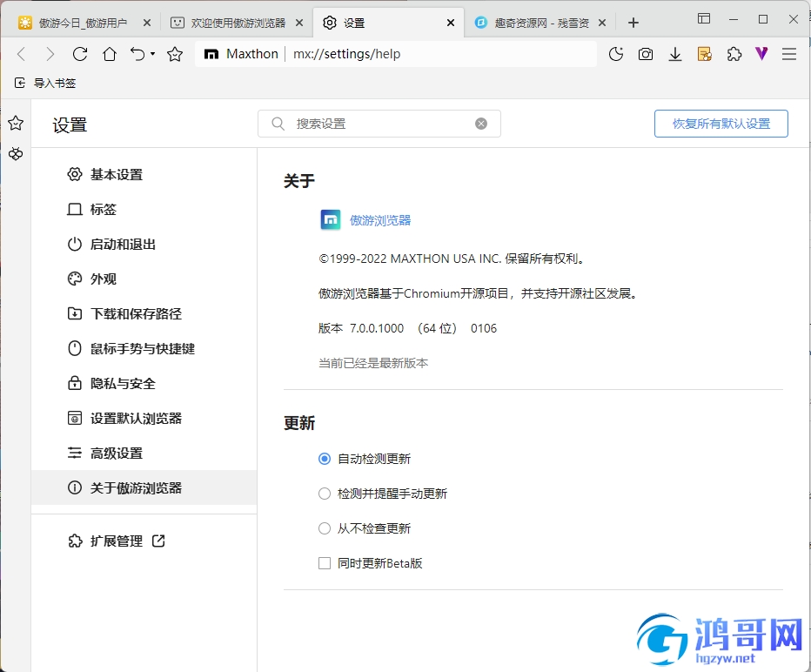Click the sidebar clover icon
Viewport: 811px width, 672px height.
pyautogui.click(x=16, y=154)
